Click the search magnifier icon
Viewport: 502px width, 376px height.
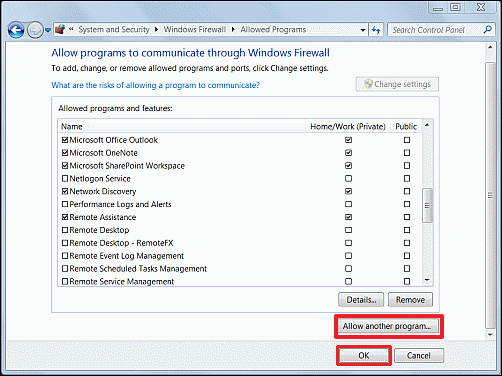pyautogui.click(x=487, y=30)
